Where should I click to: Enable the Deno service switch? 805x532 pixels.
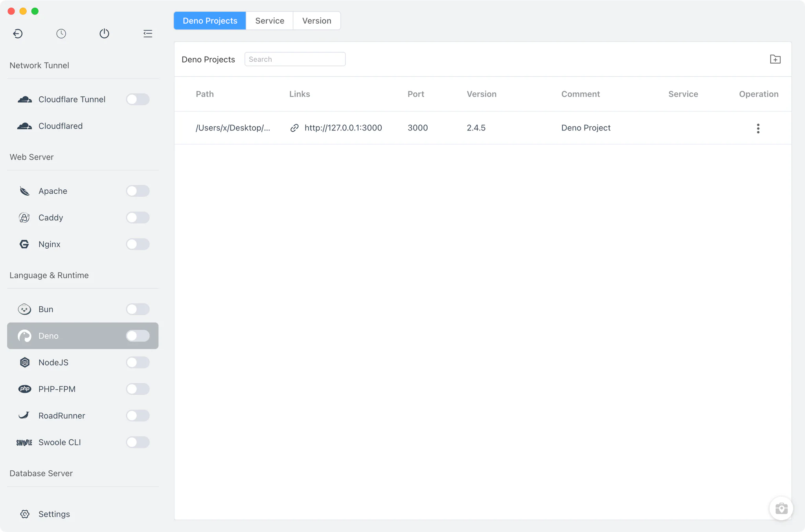138,336
